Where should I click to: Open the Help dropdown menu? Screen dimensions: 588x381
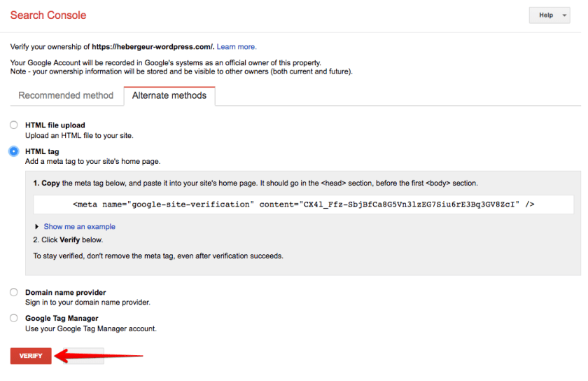(549, 15)
